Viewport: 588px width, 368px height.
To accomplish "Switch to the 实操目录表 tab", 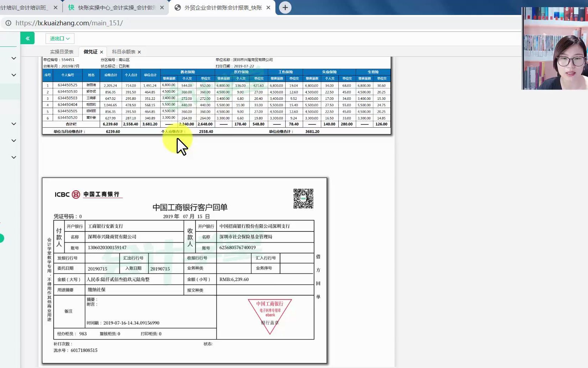I will point(62,52).
